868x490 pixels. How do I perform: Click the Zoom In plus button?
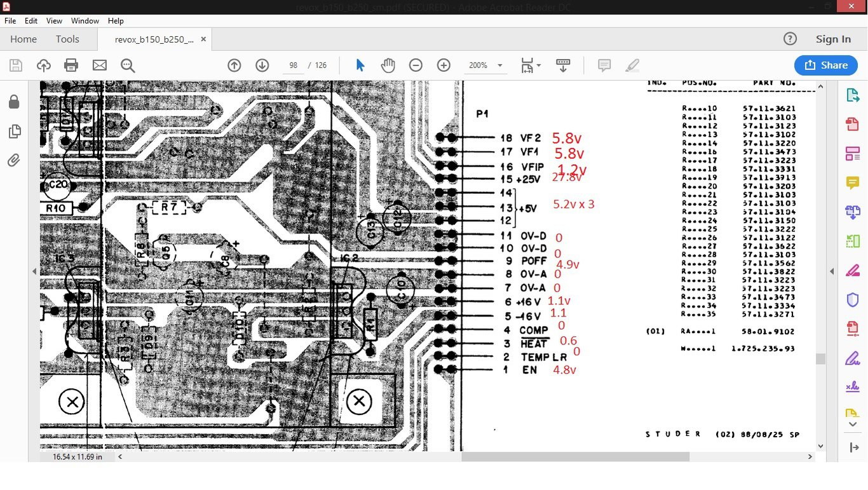click(444, 65)
